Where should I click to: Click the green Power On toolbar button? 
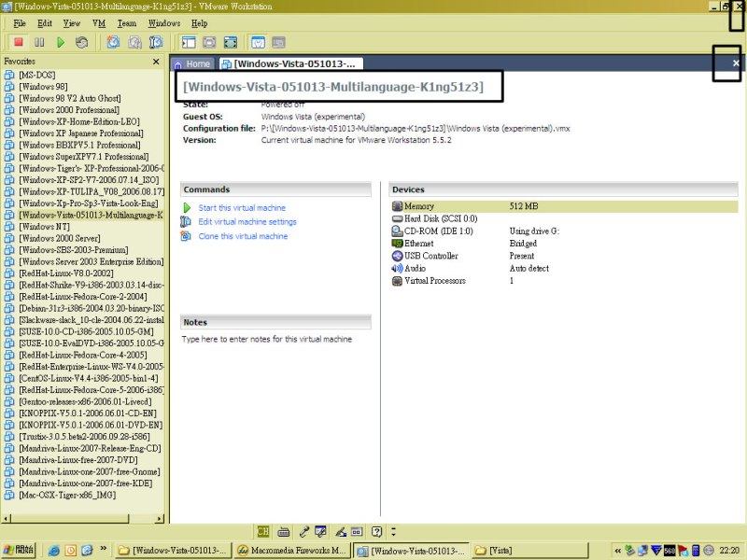pos(61,42)
